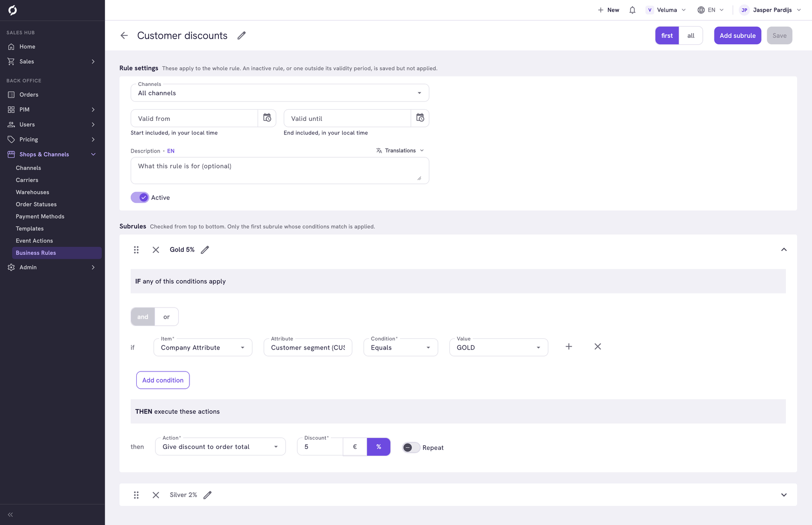Click the back arrow beside Customer discounts

click(124, 35)
